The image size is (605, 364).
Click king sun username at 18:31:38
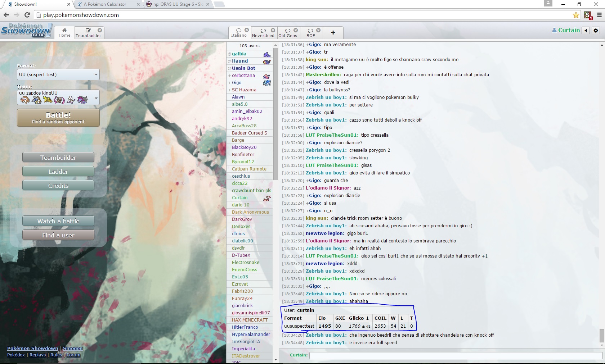pos(317,60)
